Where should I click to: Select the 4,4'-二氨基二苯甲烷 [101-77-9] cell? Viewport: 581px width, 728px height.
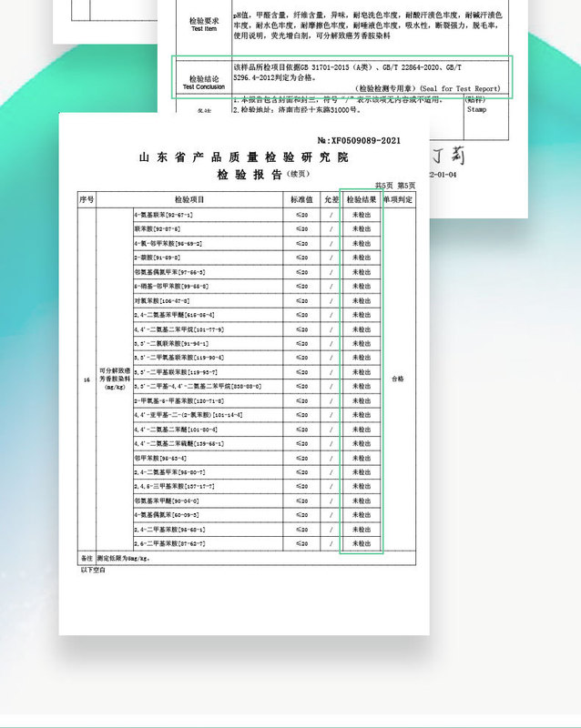pyautogui.click(x=208, y=329)
